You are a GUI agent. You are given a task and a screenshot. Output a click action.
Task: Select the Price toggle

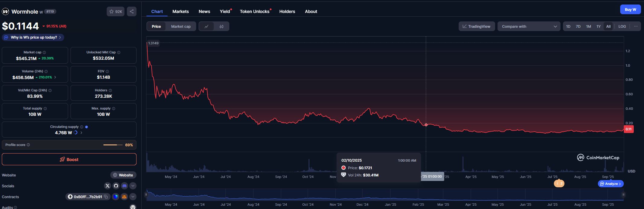point(156,26)
